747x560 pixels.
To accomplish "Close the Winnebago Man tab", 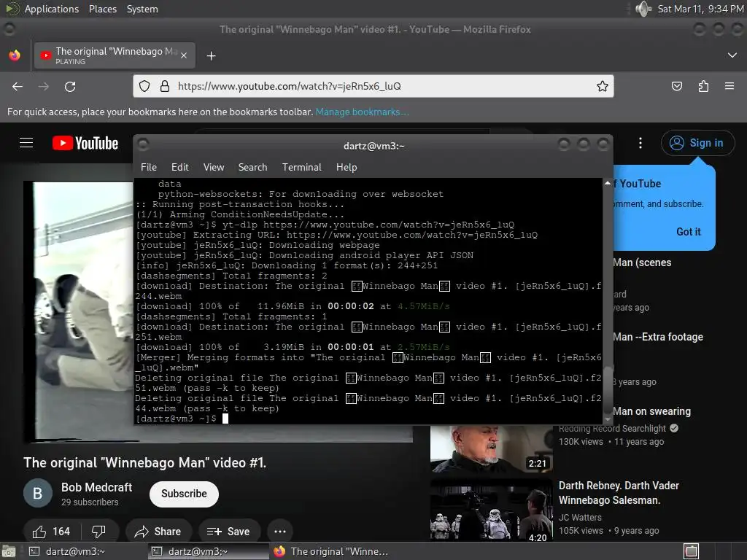I will 184,55.
